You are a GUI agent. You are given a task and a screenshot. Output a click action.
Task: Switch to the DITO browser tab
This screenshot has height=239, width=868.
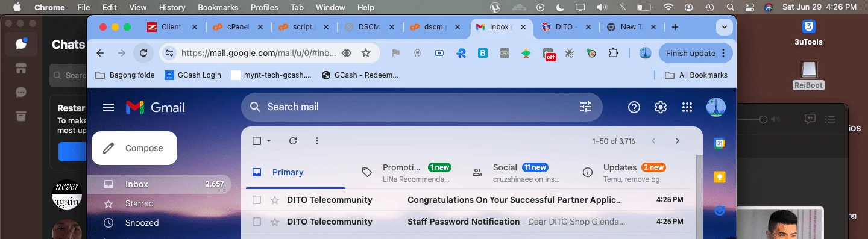[x=566, y=27]
